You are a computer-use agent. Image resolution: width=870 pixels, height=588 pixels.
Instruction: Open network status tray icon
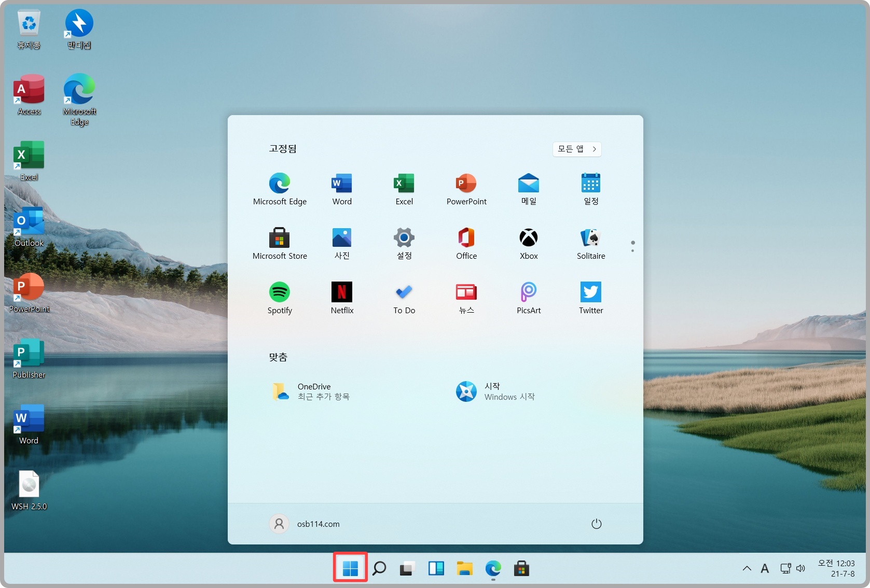tap(785, 568)
